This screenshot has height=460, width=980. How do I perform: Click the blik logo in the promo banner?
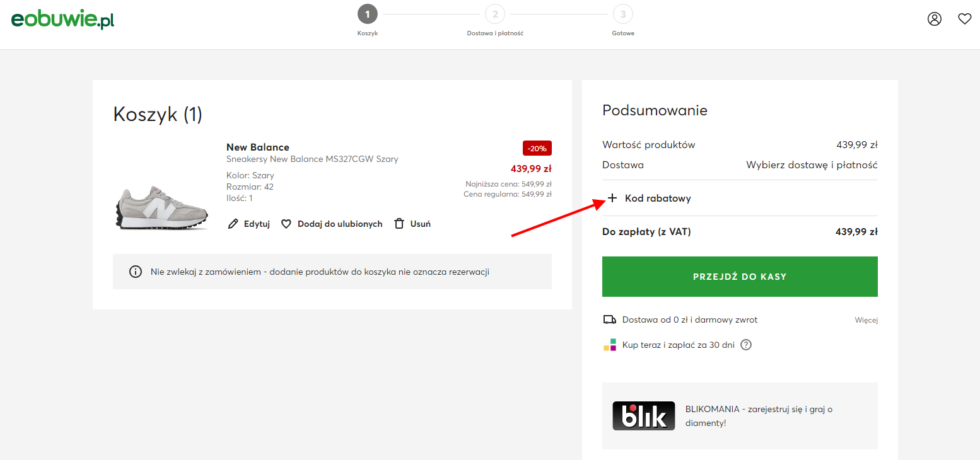(643, 415)
